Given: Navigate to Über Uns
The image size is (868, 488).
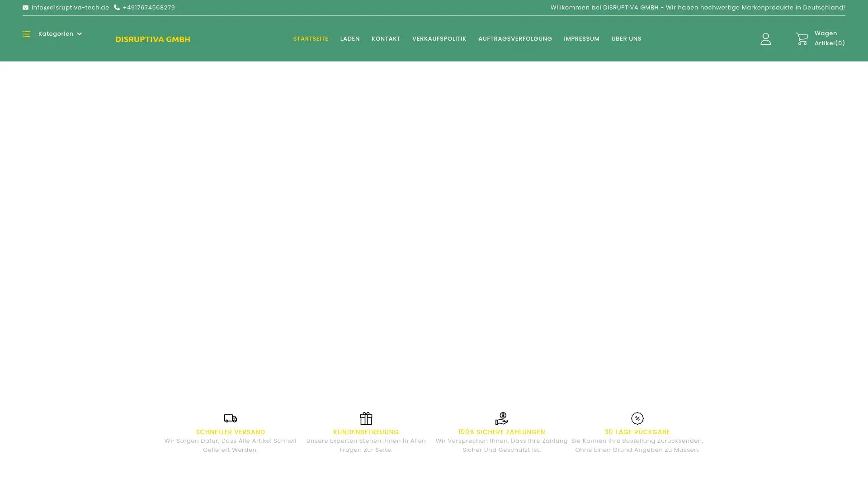Looking at the screenshot, I should (x=626, y=39).
